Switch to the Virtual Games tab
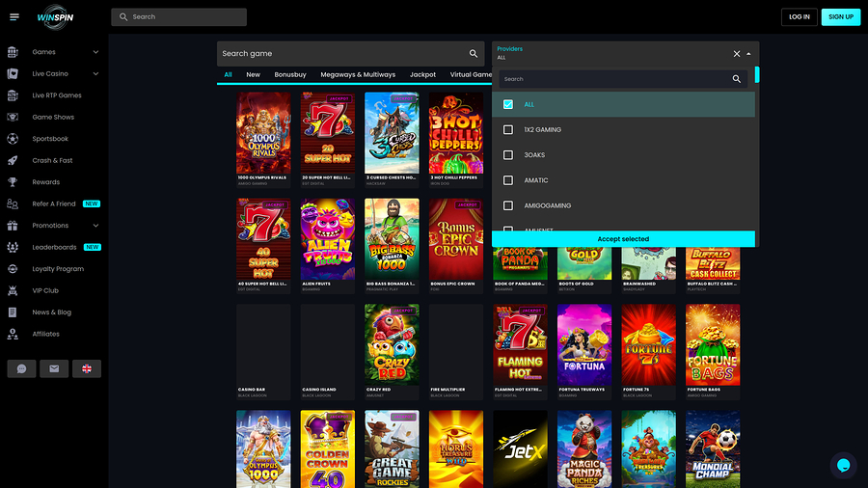 click(471, 74)
